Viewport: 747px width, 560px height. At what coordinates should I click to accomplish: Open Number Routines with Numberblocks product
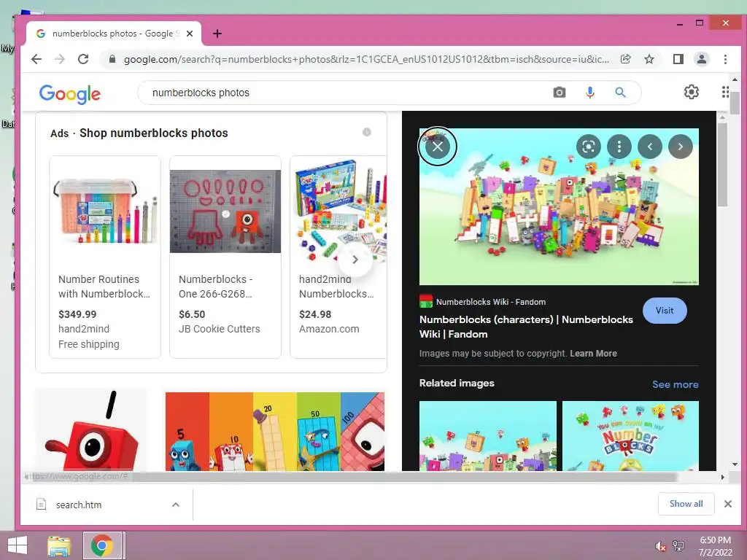(x=105, y=257)
